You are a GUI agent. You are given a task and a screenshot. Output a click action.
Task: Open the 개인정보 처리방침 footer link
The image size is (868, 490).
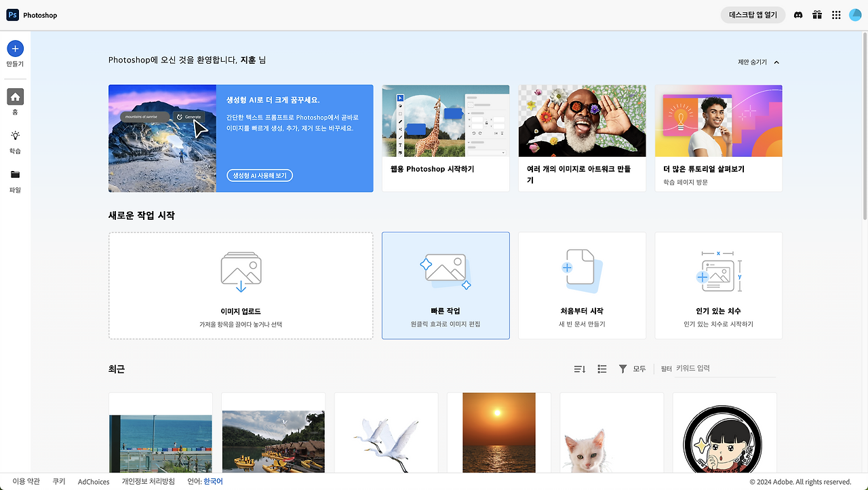point(149,481)
